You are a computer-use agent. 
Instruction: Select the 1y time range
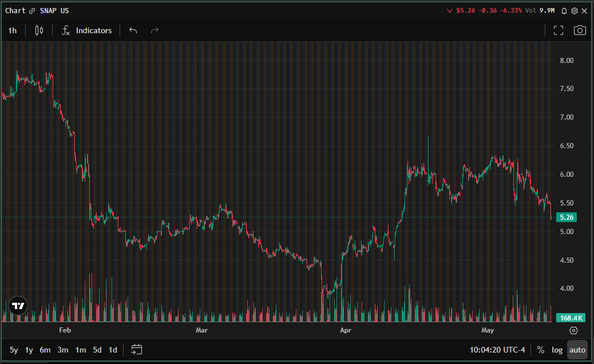[x=29, y=350]
